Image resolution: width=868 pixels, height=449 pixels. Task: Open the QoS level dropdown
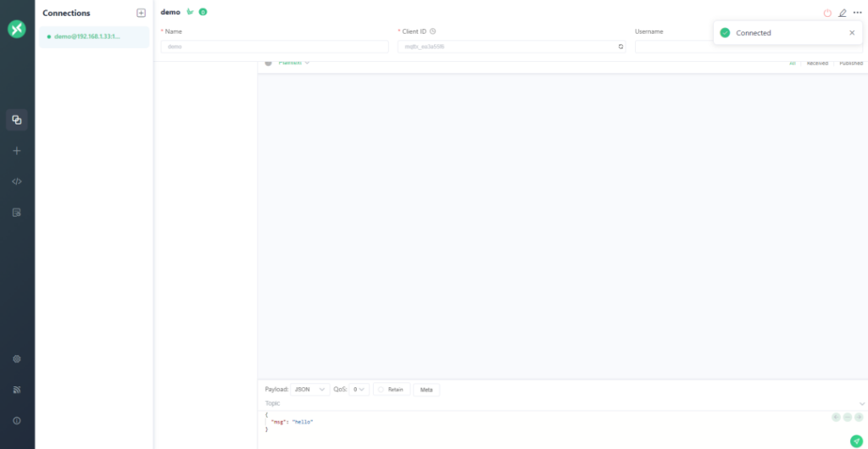pyautogui.click(x=359, y=390)
